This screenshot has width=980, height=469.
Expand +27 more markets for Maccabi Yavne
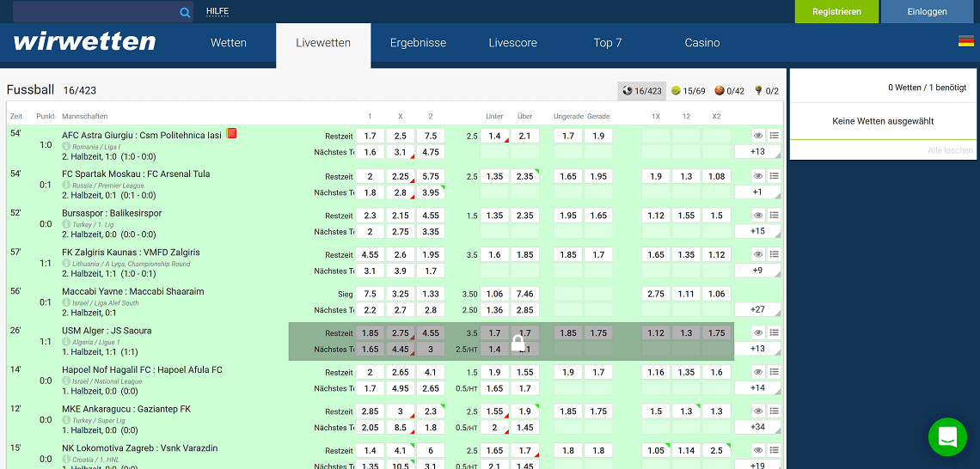coord(757,310)
